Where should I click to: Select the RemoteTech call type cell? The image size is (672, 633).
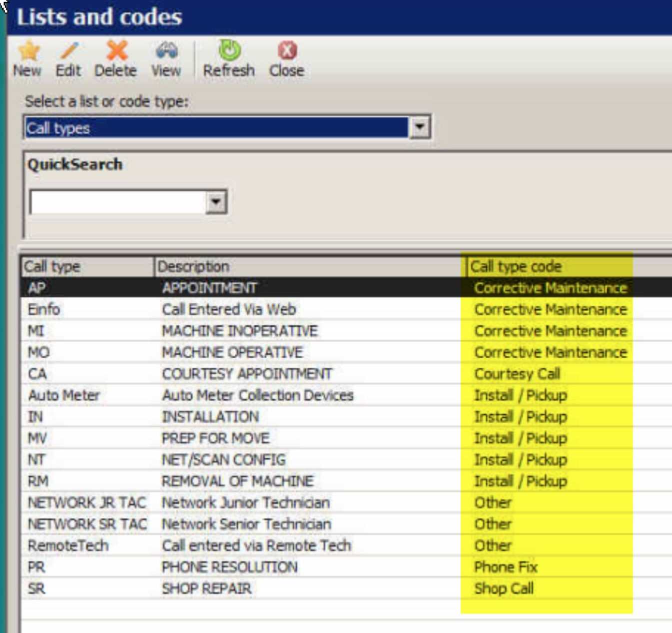point(68,546)
